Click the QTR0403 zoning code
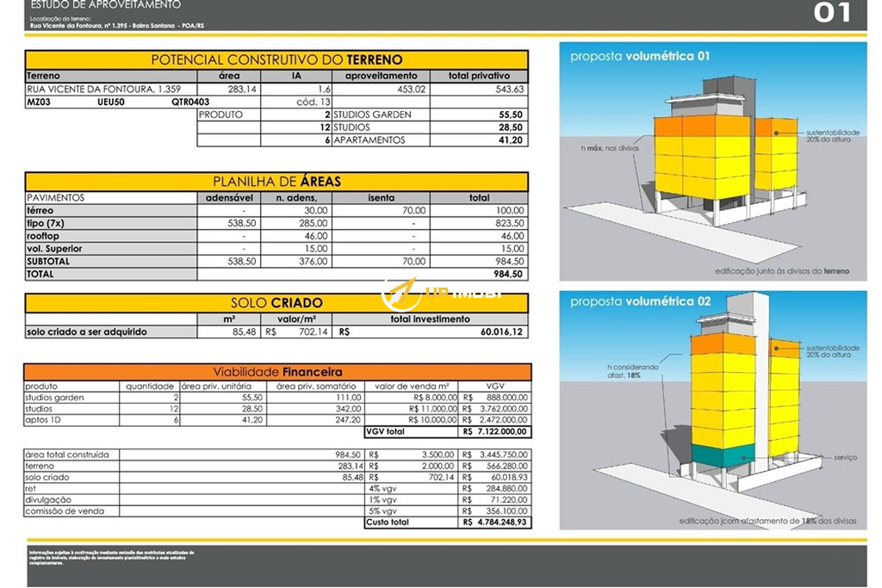882x588 pixels. tap(190, 102)
